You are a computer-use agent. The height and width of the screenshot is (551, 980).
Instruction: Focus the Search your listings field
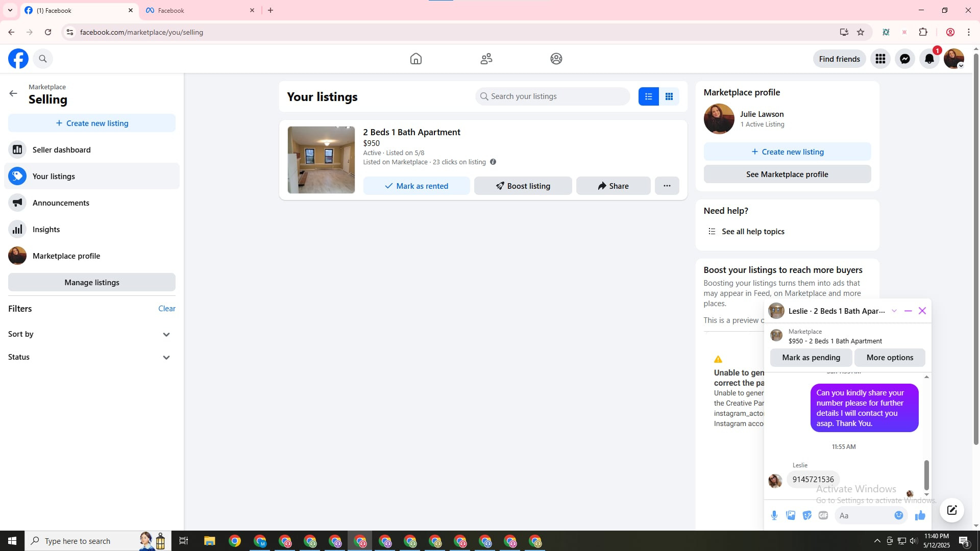(x=553, y=96)
